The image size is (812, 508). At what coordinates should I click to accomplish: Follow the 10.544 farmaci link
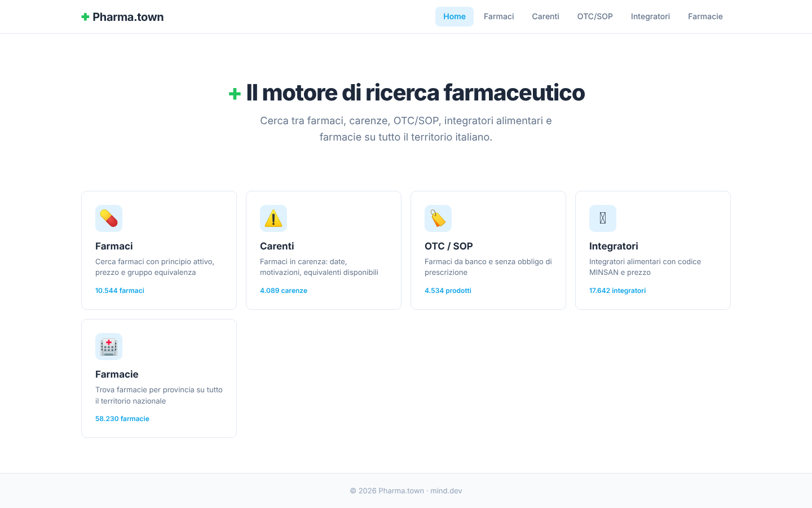(120, 291)
